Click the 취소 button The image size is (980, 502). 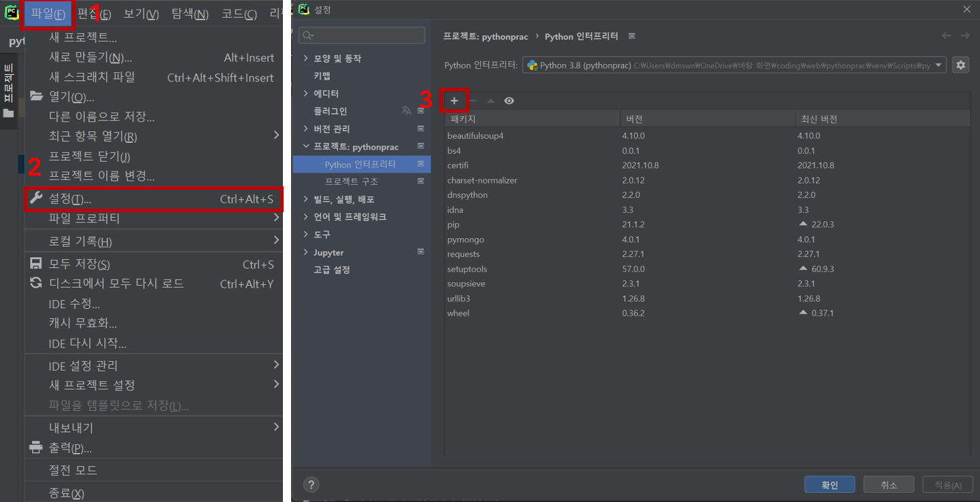point(888,485)
